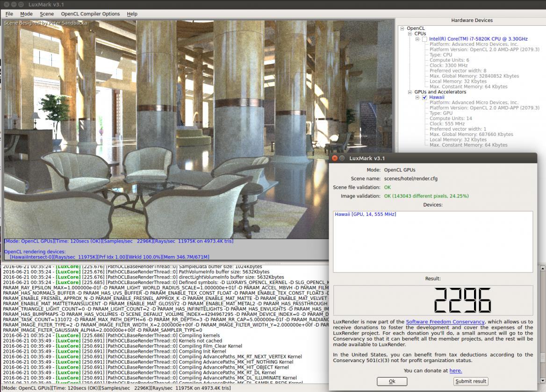Click the log panel scroll up arrow
Image resolution: width=546 pixels, height=392 pixels.
point(542,268)
